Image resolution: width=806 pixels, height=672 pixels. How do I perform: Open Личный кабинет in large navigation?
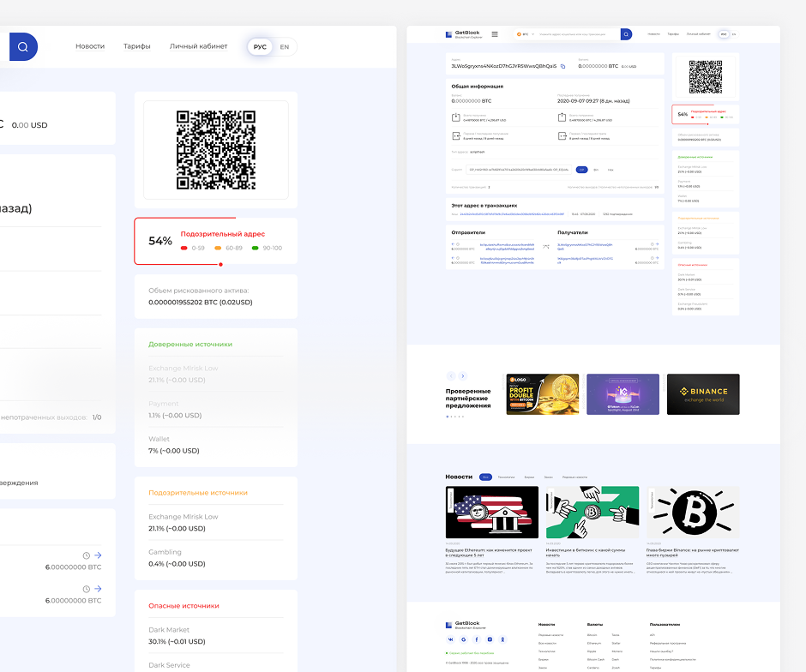pyautogui.click(x=198, y=46)
